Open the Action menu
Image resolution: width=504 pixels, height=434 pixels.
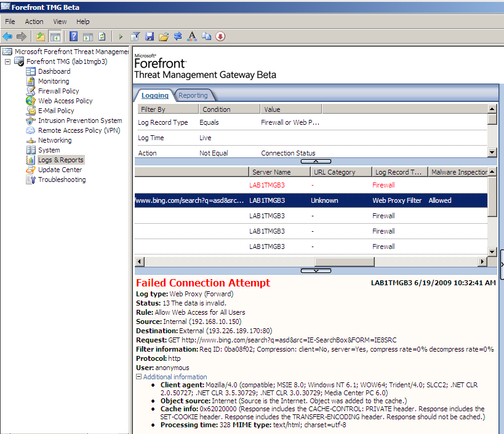click(x=34, y=22)
